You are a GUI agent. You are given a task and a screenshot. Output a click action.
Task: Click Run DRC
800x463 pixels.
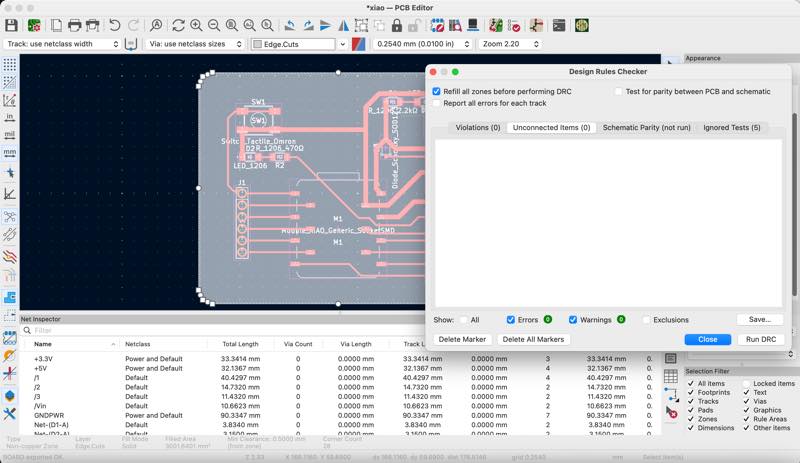(x=761, y=339)
